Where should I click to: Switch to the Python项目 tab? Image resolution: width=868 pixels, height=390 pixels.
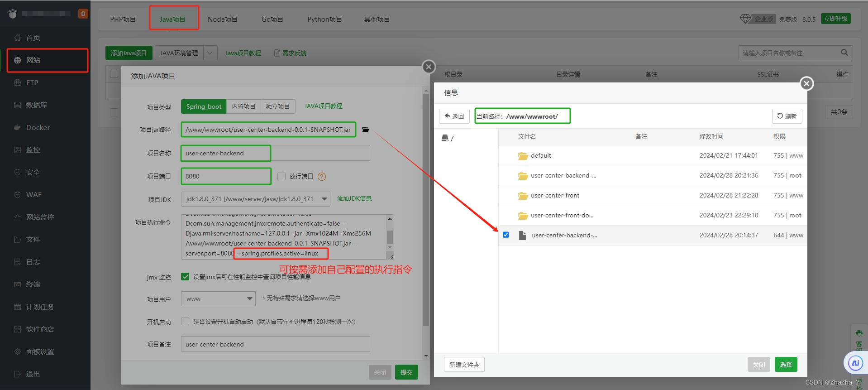pyautogui.click(x=324, y=19)
